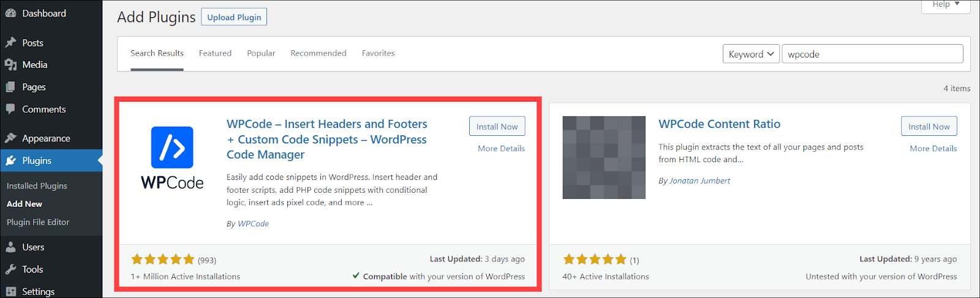
Task: Click the Content Ratio five-star rating
Action: 595,259
